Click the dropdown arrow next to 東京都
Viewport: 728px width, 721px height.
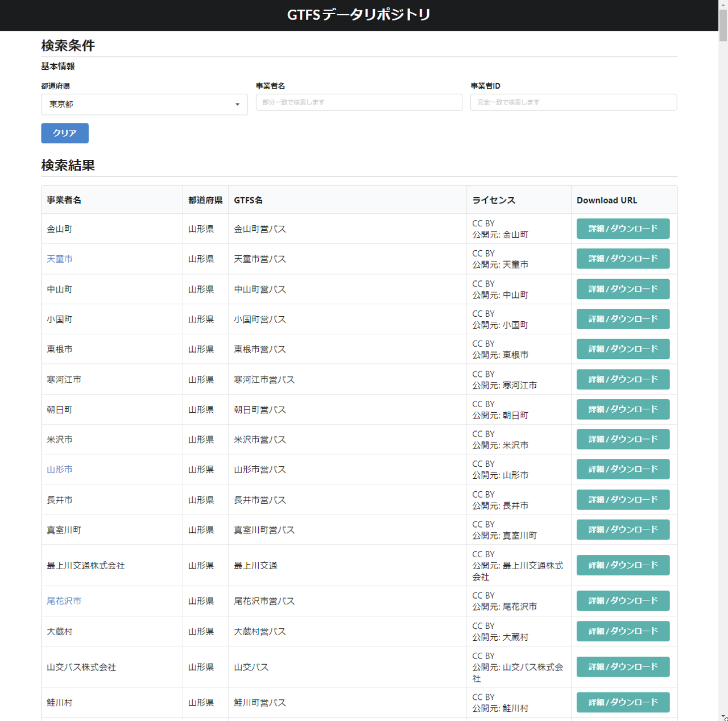click(x=238, y=104)
